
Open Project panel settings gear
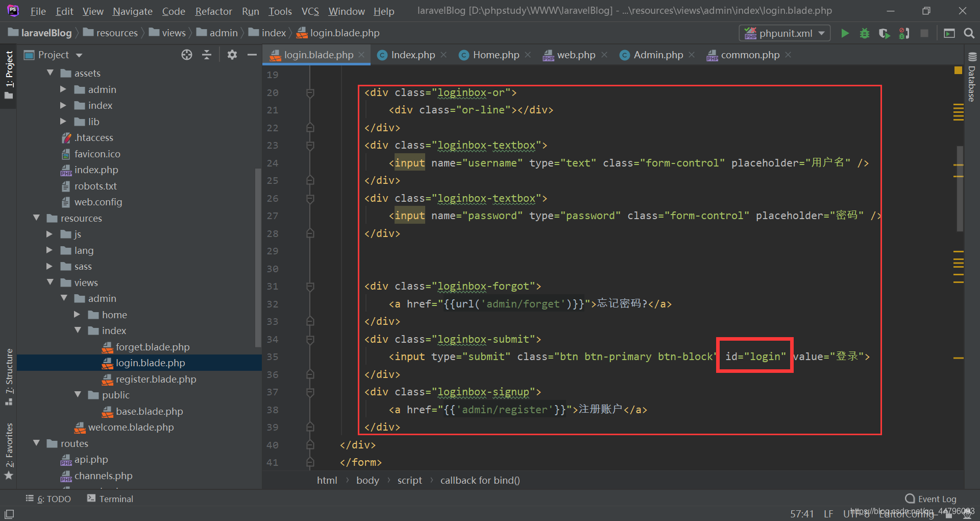click(x=232, y=55)
